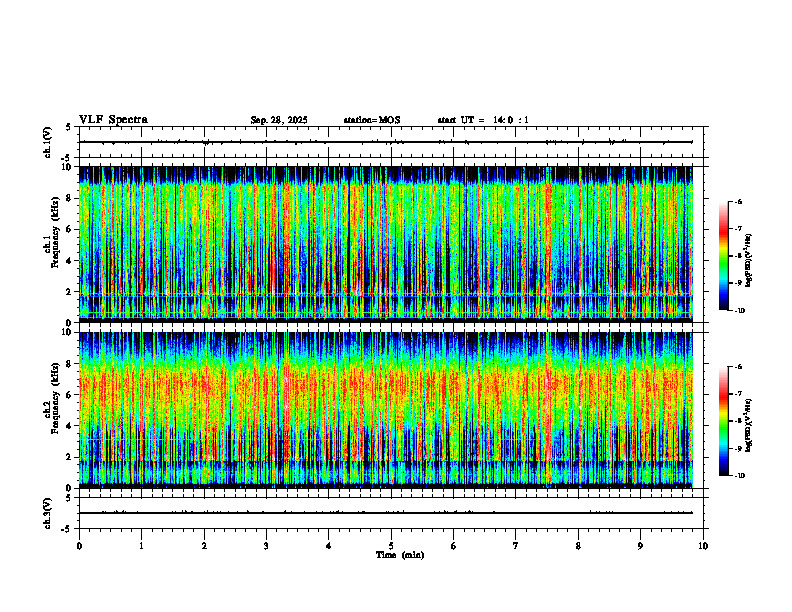Click the "ch.1(V)" waveform axis label
This screenshot has width=792, height=612.
click(48, 142)
